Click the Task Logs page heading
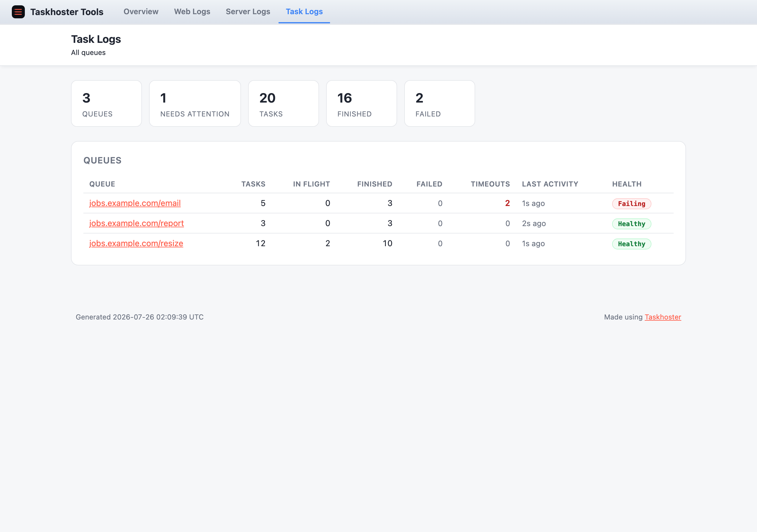The width and height of the screenshot is (757, 532). point(96,39)
